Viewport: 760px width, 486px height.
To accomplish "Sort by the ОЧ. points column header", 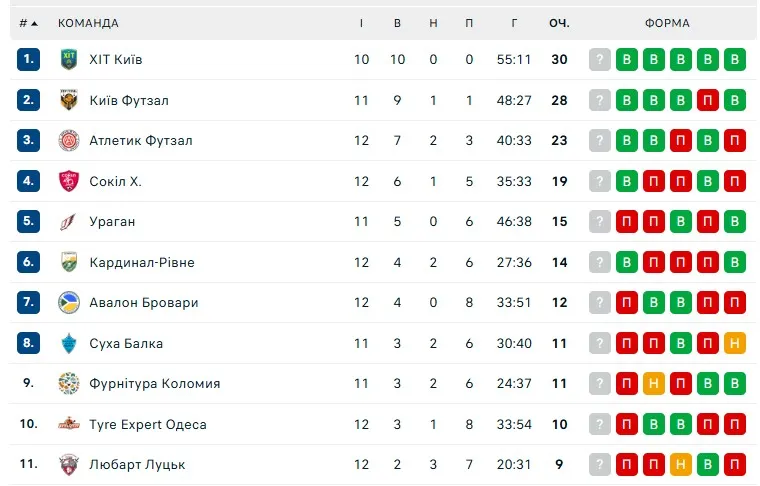I will point(559,23).
